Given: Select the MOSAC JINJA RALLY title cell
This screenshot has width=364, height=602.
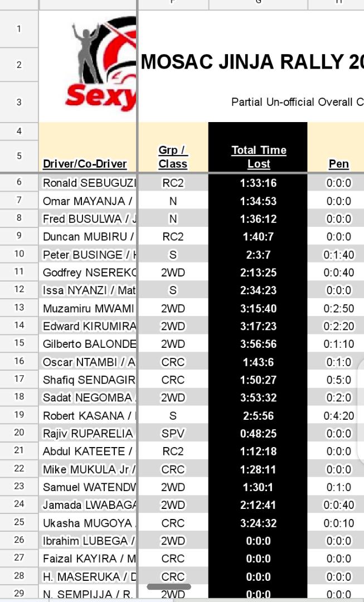Looking at the screenshot, I should tap(251, 62).
